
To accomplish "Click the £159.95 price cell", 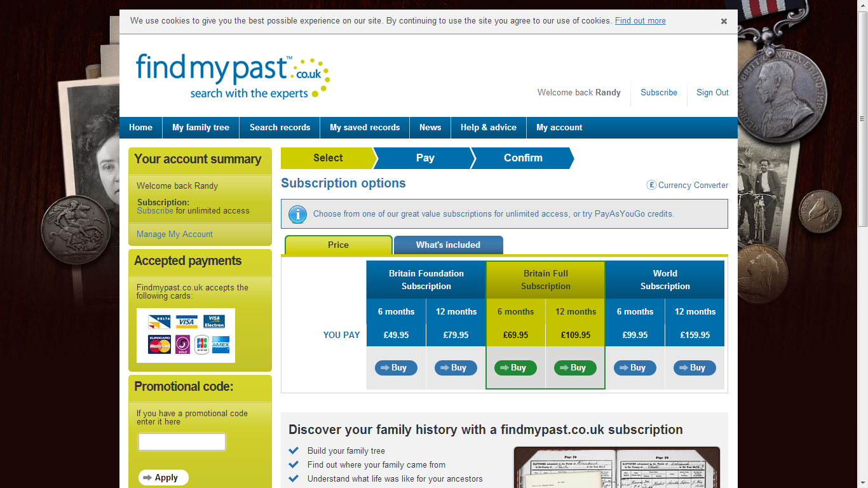I will (x=695, y=335).
